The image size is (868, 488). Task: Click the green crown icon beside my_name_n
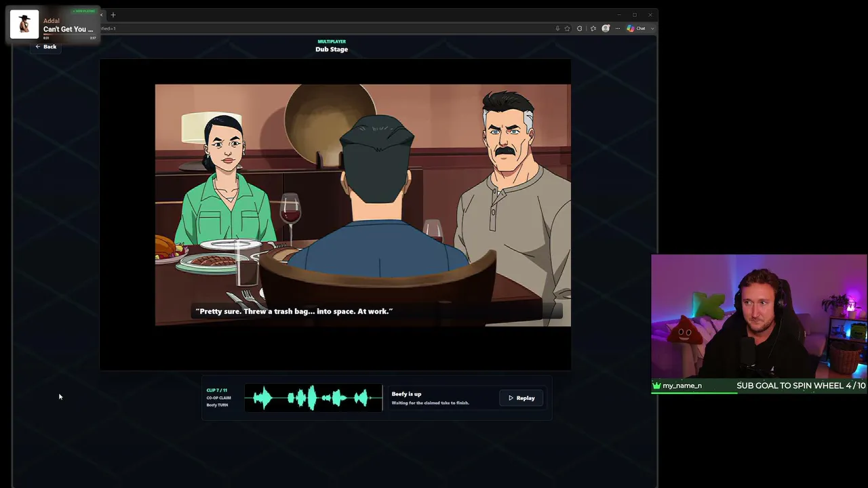point(656,386)
